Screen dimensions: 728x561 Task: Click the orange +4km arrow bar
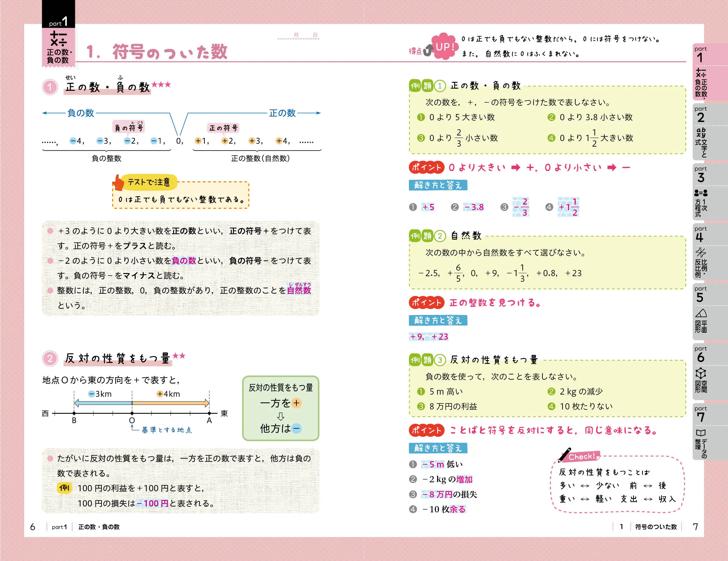point(171,403)
